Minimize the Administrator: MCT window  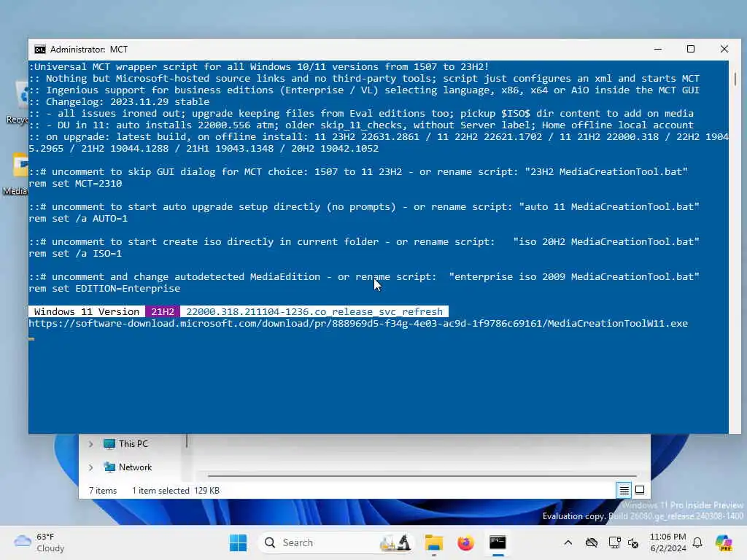coord(658,49)
